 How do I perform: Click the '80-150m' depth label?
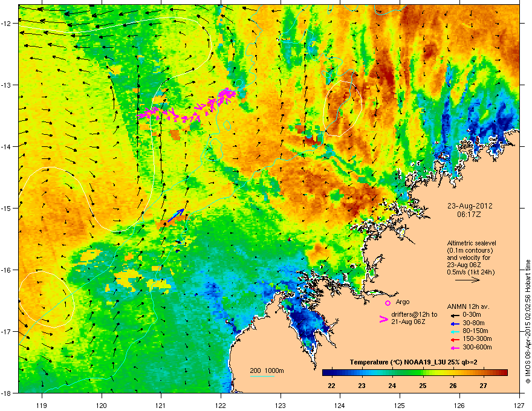[475, 331]
